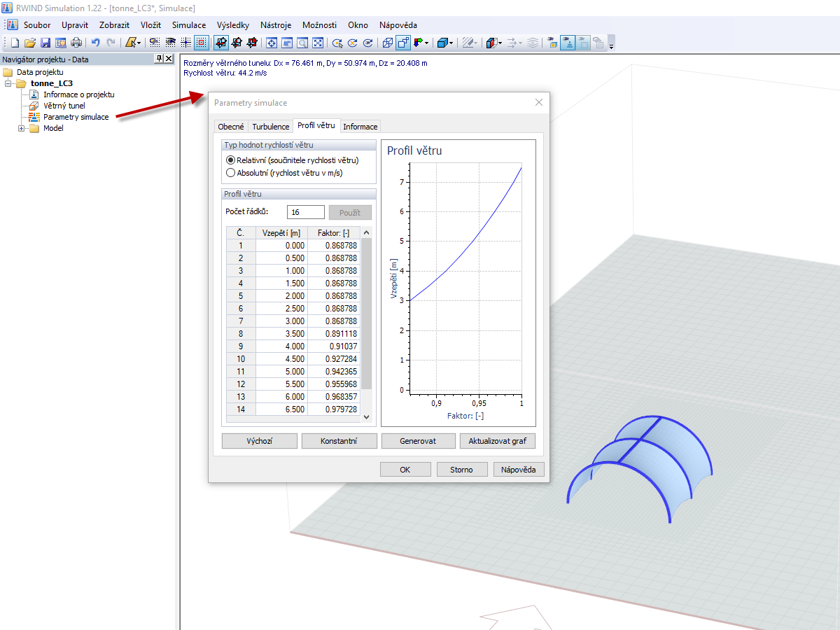840x630 pixels.
Task: Open the Simulace menu
Action: 189,24
